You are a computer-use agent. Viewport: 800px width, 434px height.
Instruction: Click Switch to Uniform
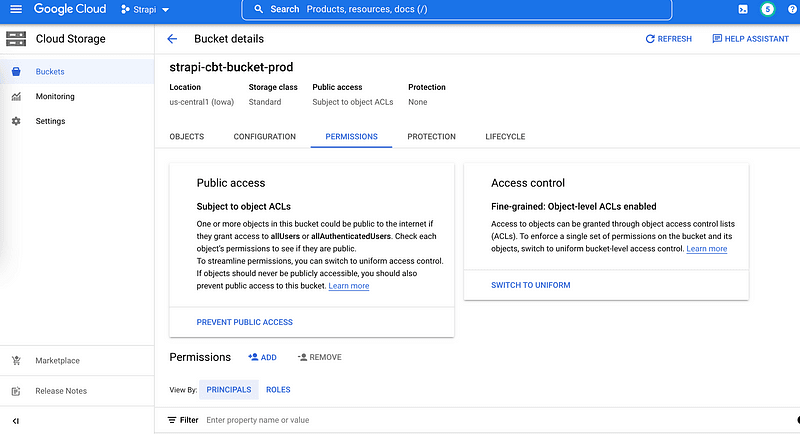pyautogui.click(x=531, y=285)
